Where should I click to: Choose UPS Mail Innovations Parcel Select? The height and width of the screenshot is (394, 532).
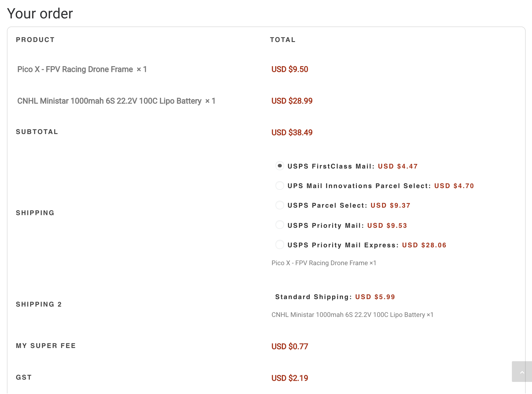click(280, 186)
